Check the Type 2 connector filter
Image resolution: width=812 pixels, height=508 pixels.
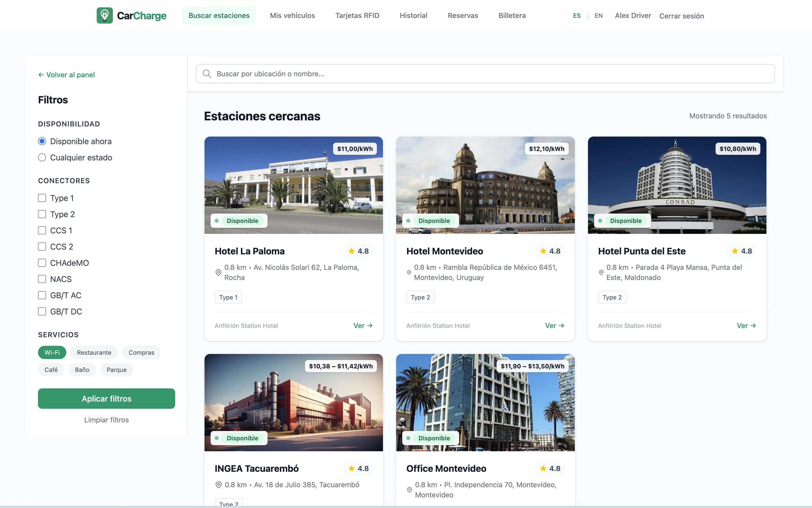pos(42,214)
